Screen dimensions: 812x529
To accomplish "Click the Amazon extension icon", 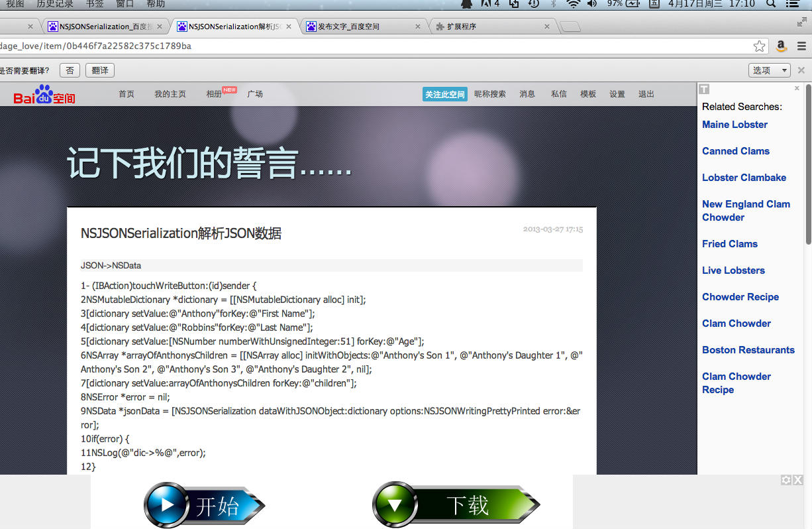I will click(x=782, y=46).
